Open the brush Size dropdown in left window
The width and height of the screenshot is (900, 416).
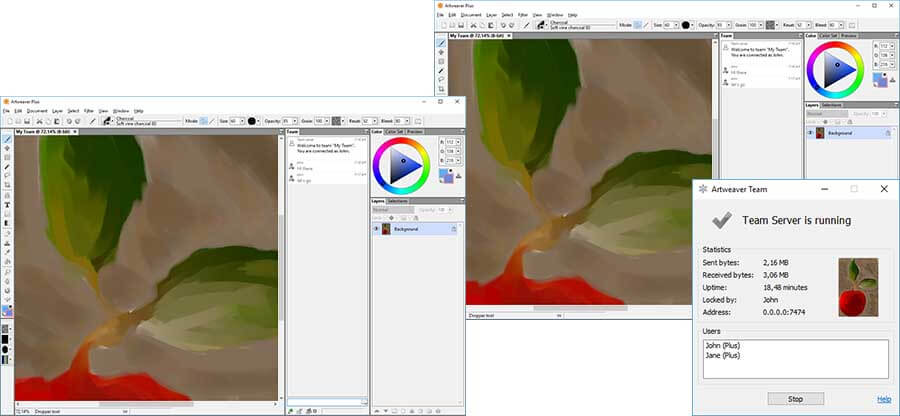point(242,121)
